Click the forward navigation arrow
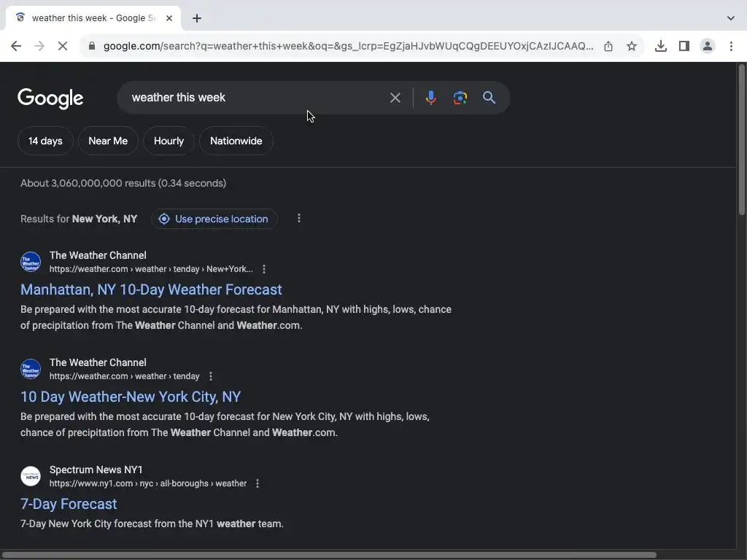 click(x=39, y=46)
